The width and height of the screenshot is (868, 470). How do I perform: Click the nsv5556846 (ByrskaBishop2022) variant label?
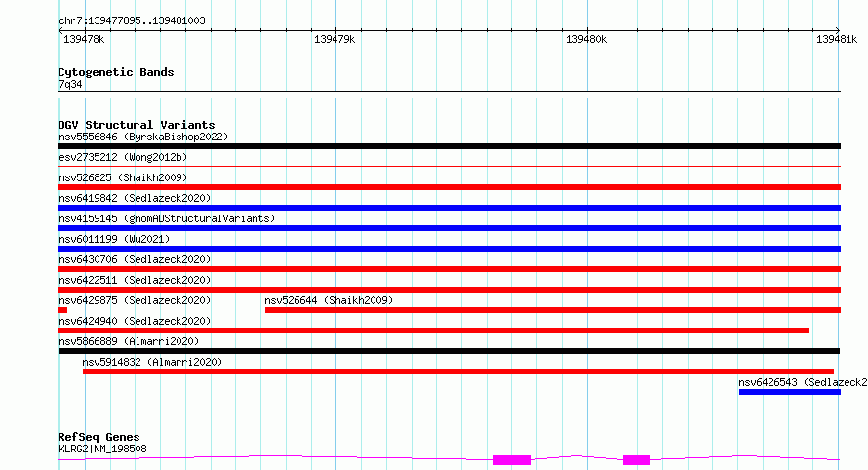tap(143, 137)
